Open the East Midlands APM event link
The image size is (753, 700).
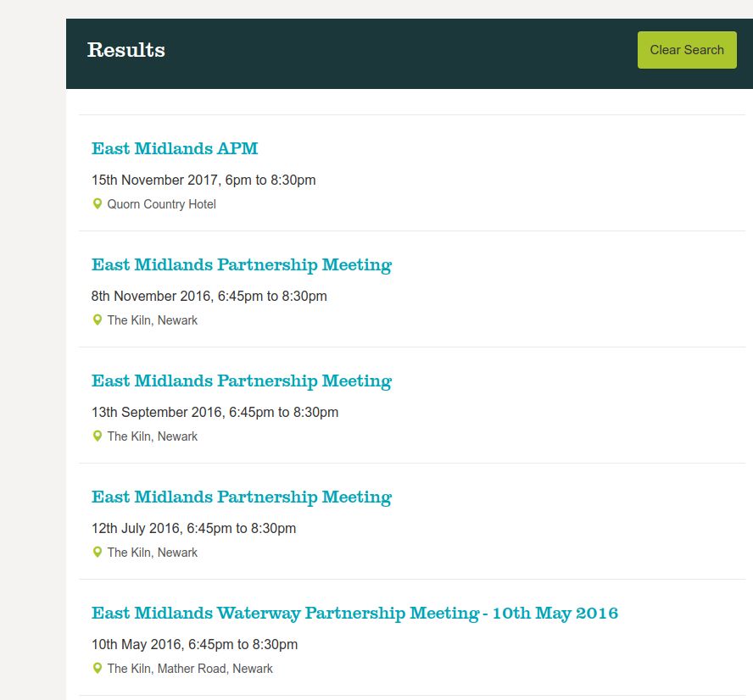coord(175,148)
